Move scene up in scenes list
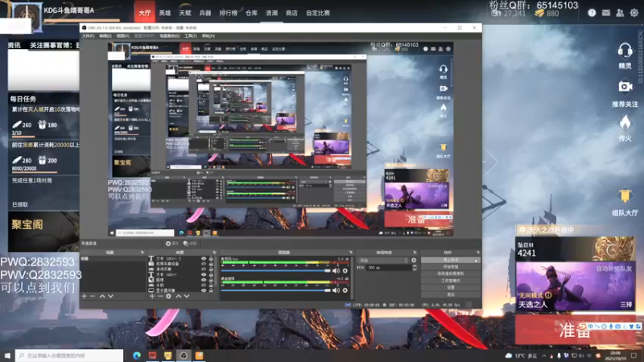The height and width of the screenshot is (362, 644). (102, 296)
